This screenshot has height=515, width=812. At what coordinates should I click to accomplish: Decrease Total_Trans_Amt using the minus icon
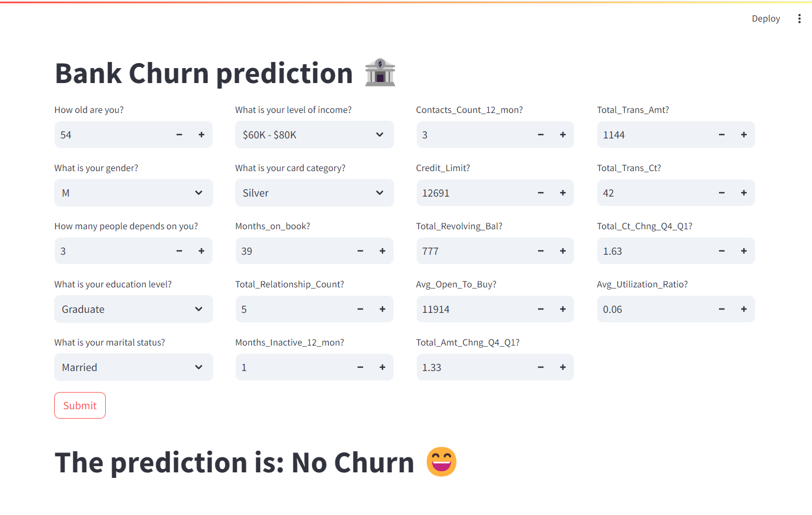[721, 135]
